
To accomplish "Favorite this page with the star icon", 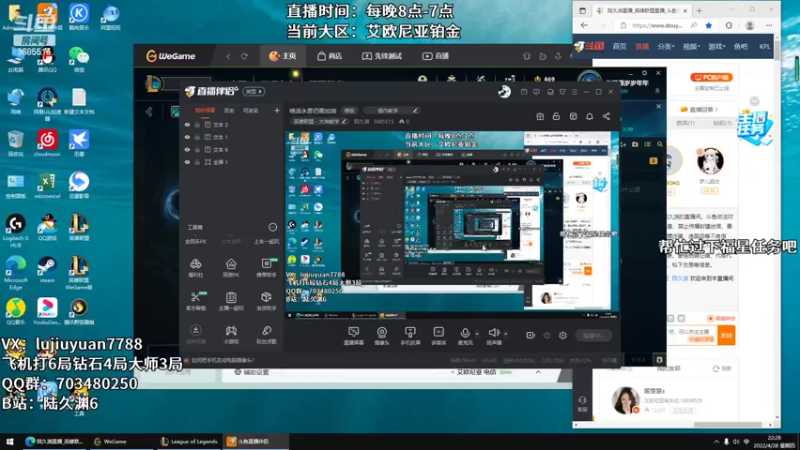I will (x=709, y=26).
